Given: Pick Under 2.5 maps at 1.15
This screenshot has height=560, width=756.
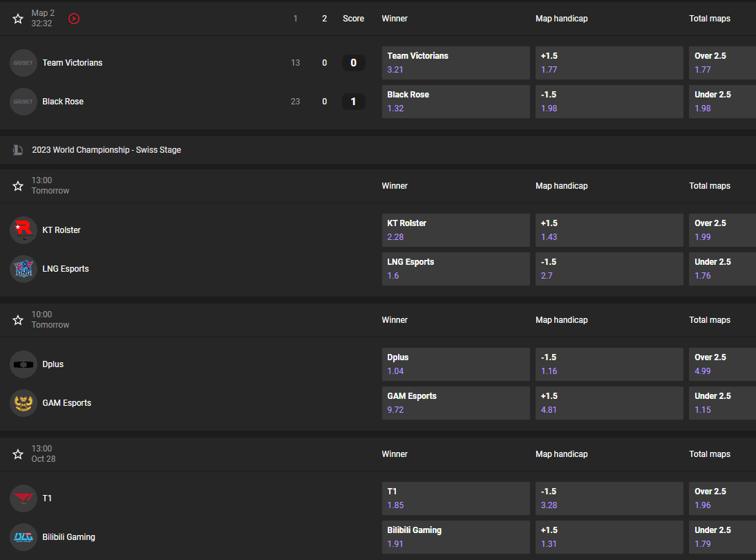Looking at the screenshot, I should [722, 403].
